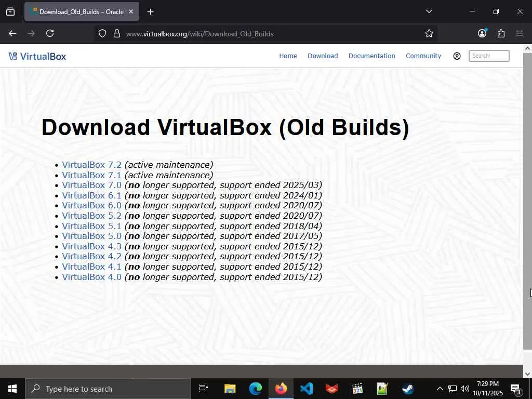
Task: Click the page scrollbar down arrow
Action: [x=527, y=374]
